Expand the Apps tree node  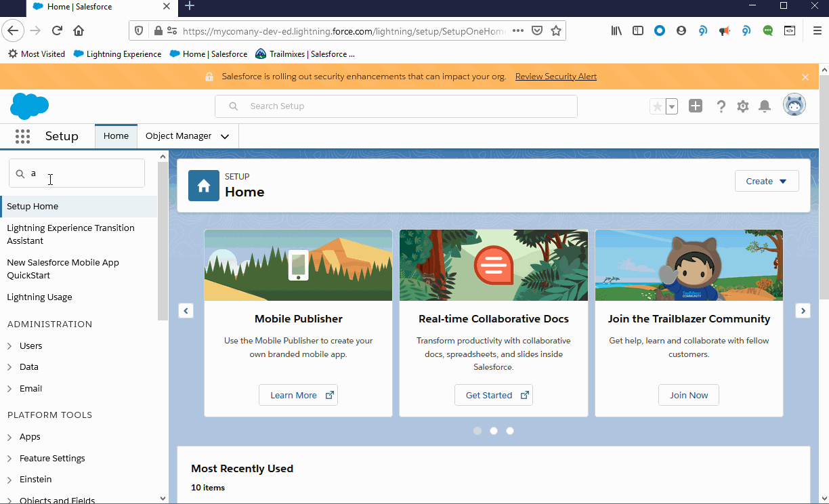[x=9, y=437]
